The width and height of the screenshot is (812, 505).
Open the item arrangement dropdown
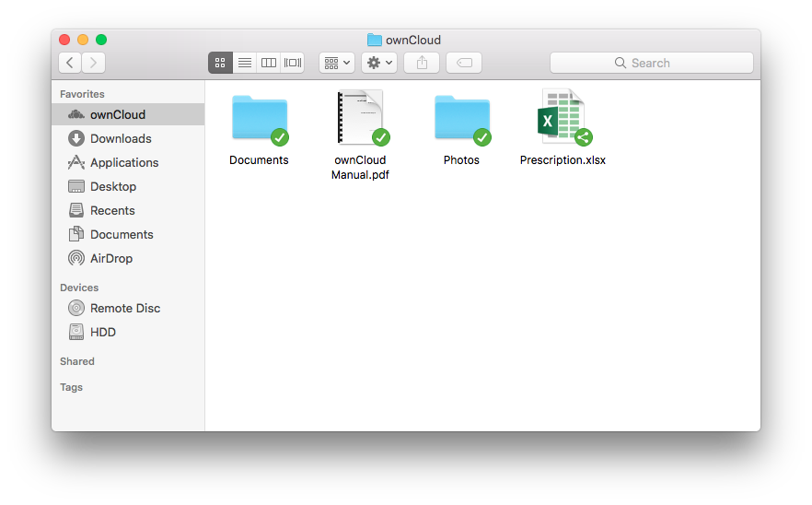click(337, 63)
